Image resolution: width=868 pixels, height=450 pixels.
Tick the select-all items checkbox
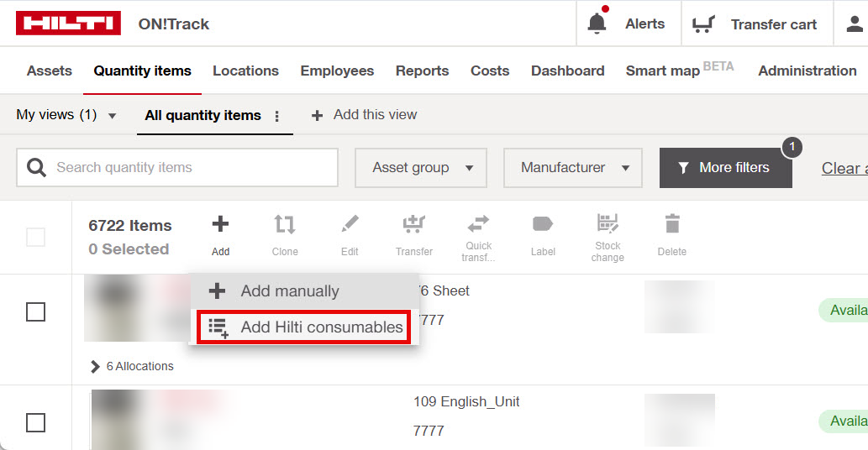35,238
